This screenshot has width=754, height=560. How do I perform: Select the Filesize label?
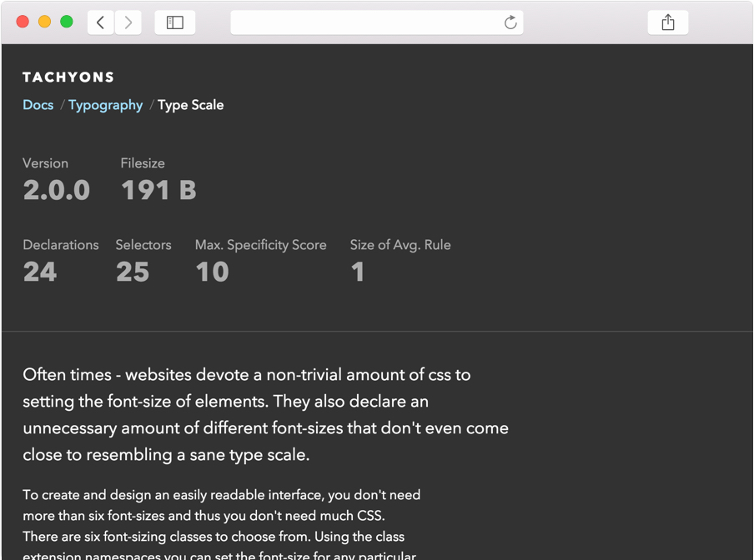pos(143,163)
